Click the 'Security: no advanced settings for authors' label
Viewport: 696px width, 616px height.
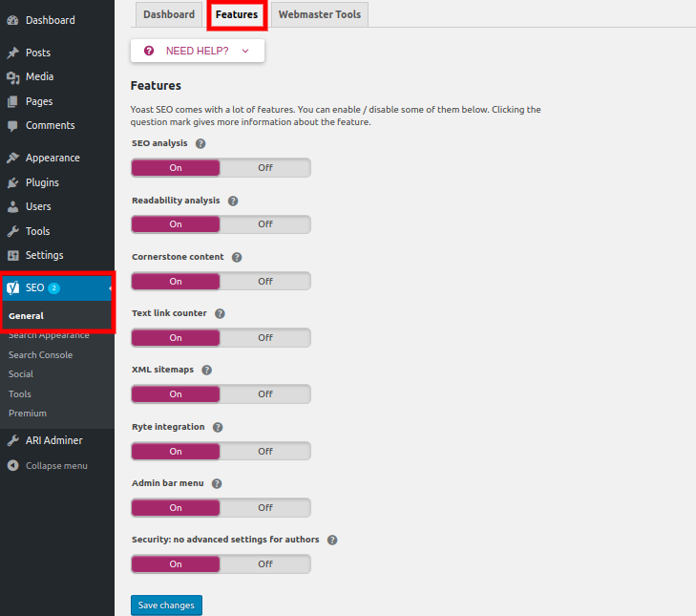point(225,540)
